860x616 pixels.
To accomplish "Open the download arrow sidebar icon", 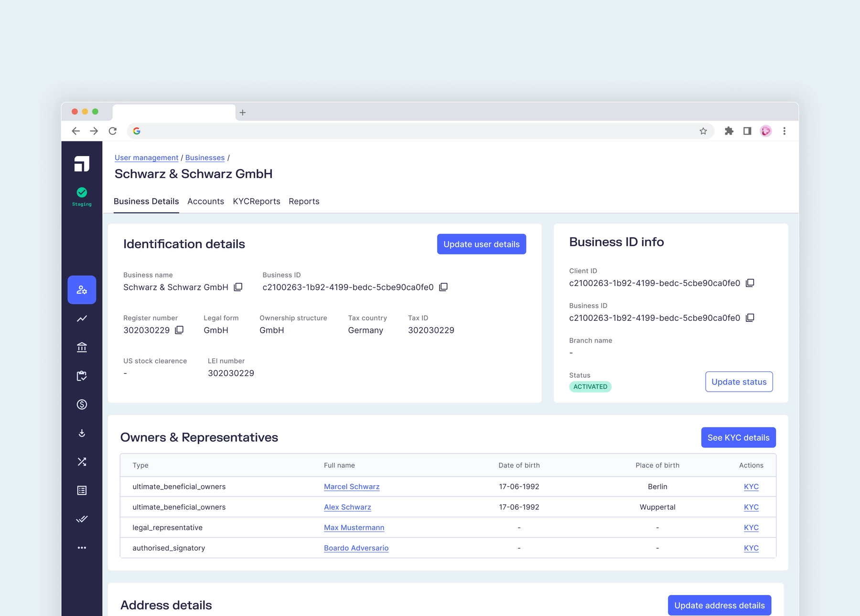I will 82,433.
